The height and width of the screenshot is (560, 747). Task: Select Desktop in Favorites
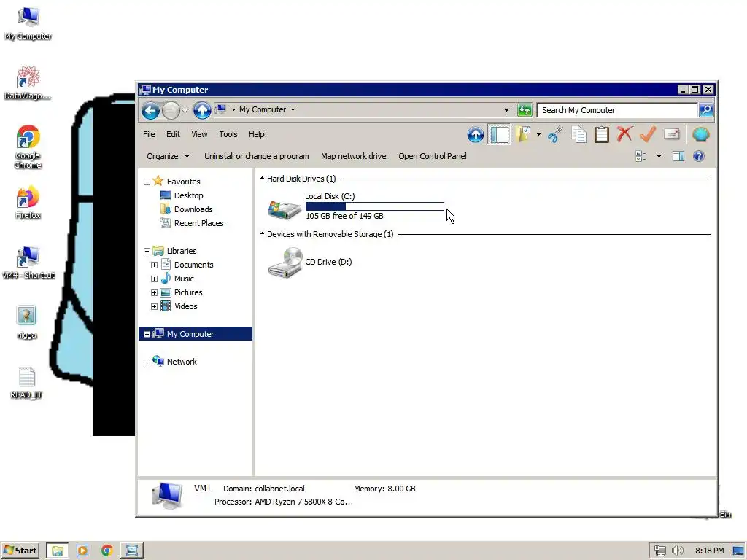tap(189, 195)
